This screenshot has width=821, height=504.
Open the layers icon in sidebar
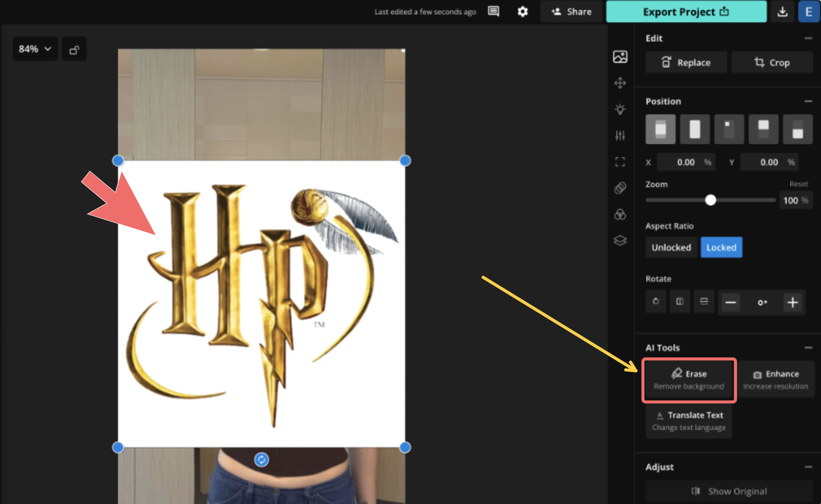[x=620, y=241]
